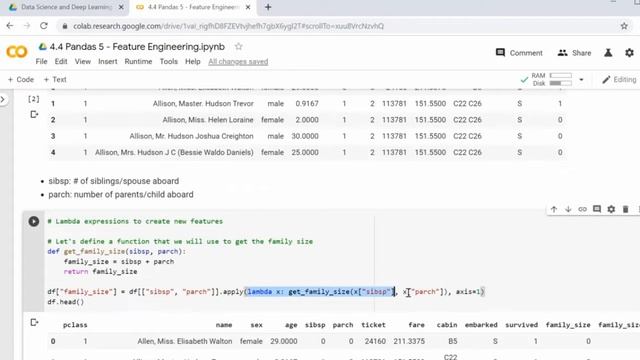The height and width of the screenshot is (360, 640).
Task: Copy link to cell icon
Action: point(582,209)
